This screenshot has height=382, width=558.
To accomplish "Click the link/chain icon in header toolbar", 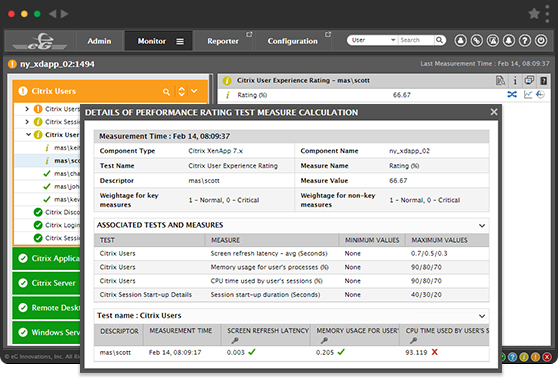I will 477,41.
